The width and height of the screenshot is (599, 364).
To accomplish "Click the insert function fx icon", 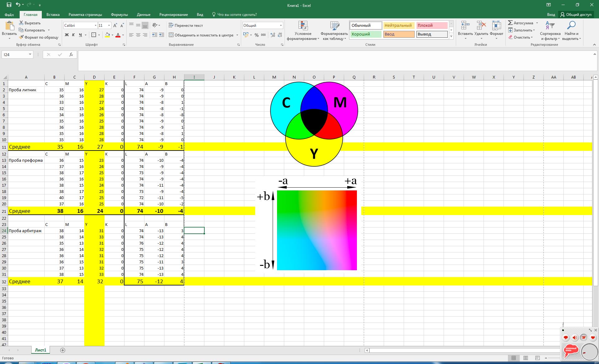I will 71,55.
